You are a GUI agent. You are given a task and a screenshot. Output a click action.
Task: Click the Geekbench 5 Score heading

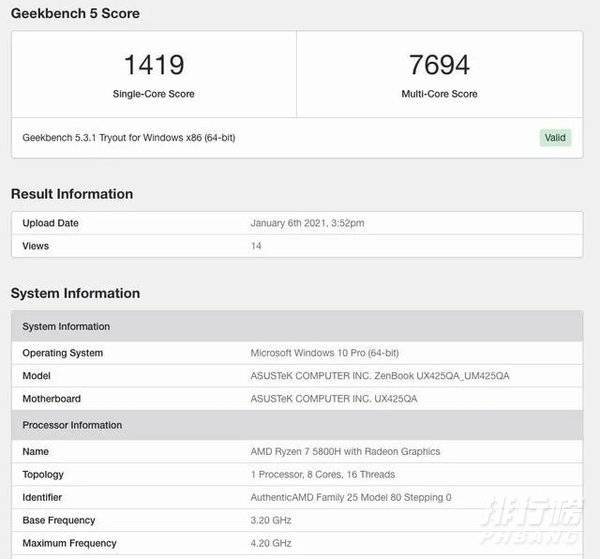tap(75, 13)
